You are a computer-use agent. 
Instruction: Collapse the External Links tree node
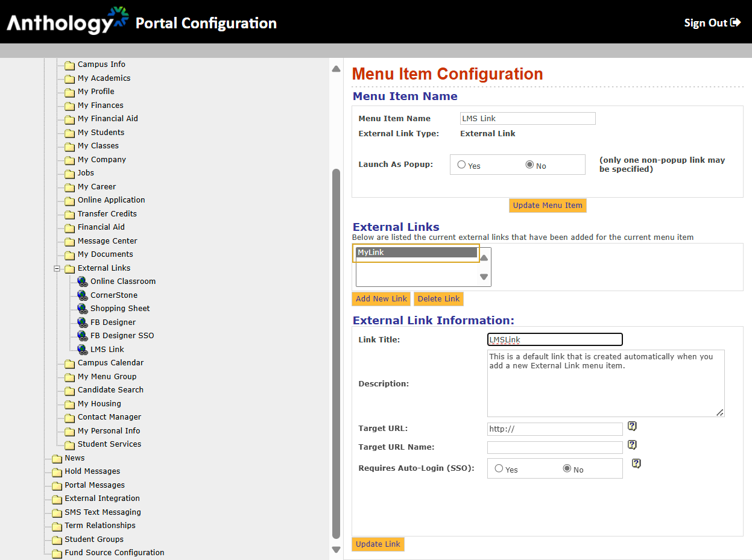pos(57,268)
